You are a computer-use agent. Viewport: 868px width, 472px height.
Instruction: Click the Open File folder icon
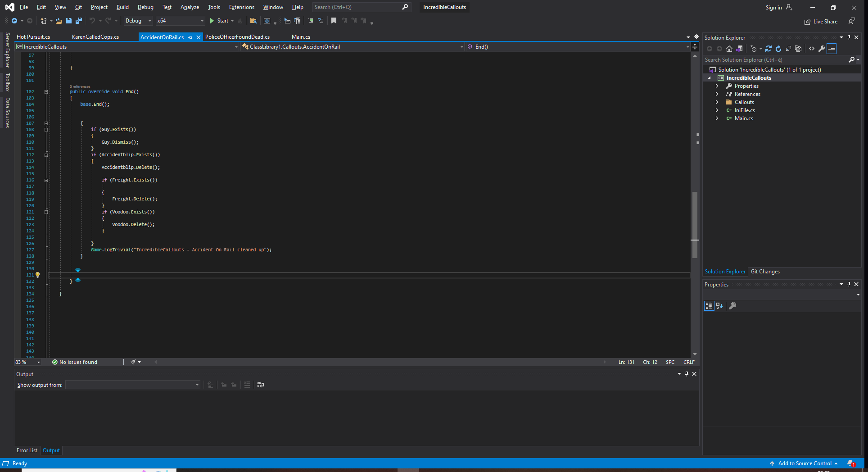(59, 21)
